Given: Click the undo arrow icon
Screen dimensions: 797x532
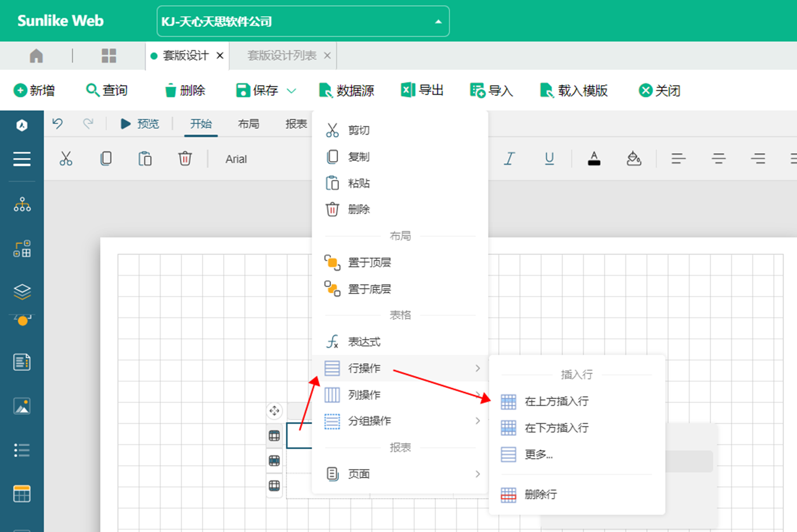Looking at the screenshot, I should click(58, 123).
